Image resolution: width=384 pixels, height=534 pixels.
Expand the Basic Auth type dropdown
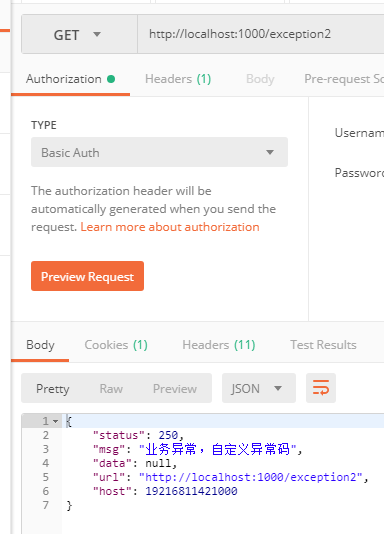tap(159, 152)
